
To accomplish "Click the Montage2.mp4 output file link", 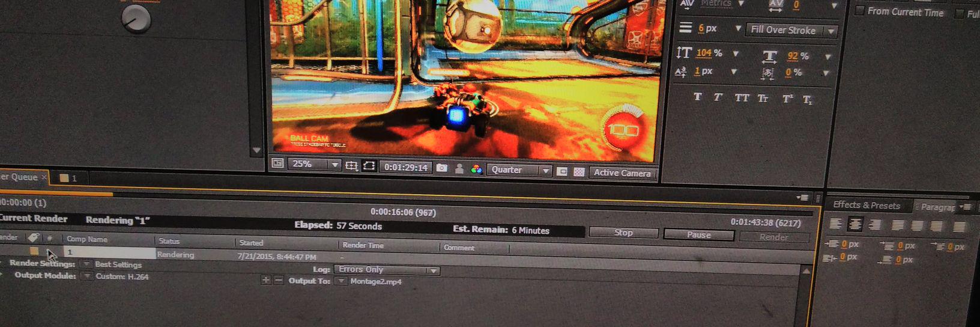I will point(376,281).
